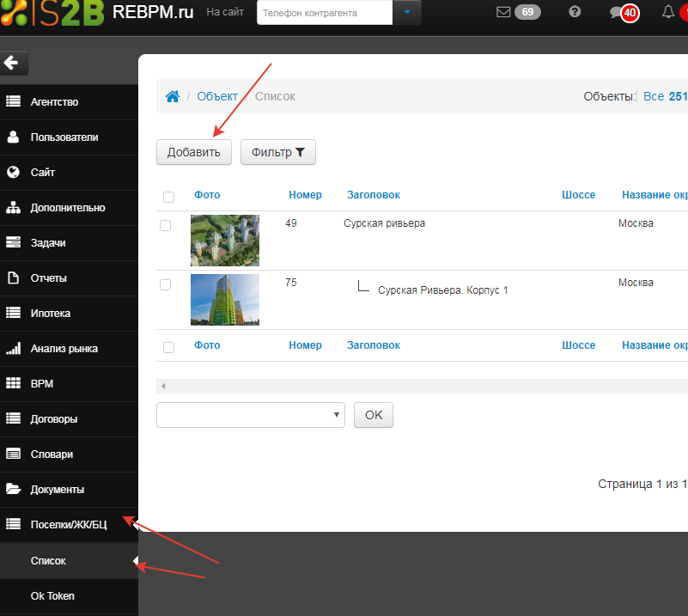Click the Отчеты document icon
The image size is (688, 616).
14,278
